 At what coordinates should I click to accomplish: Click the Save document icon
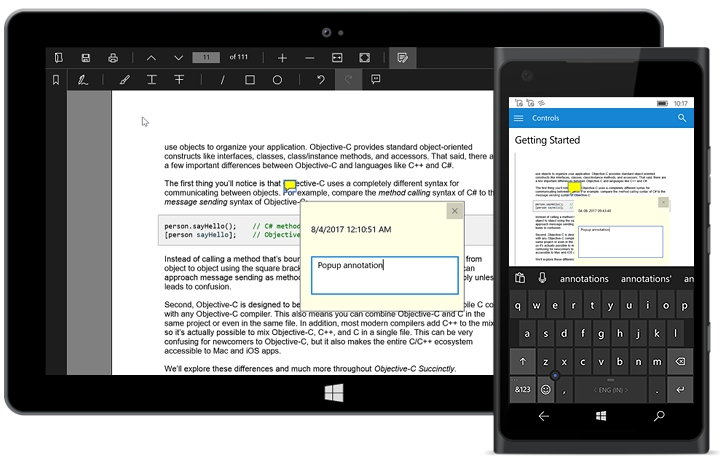point(86,57)
